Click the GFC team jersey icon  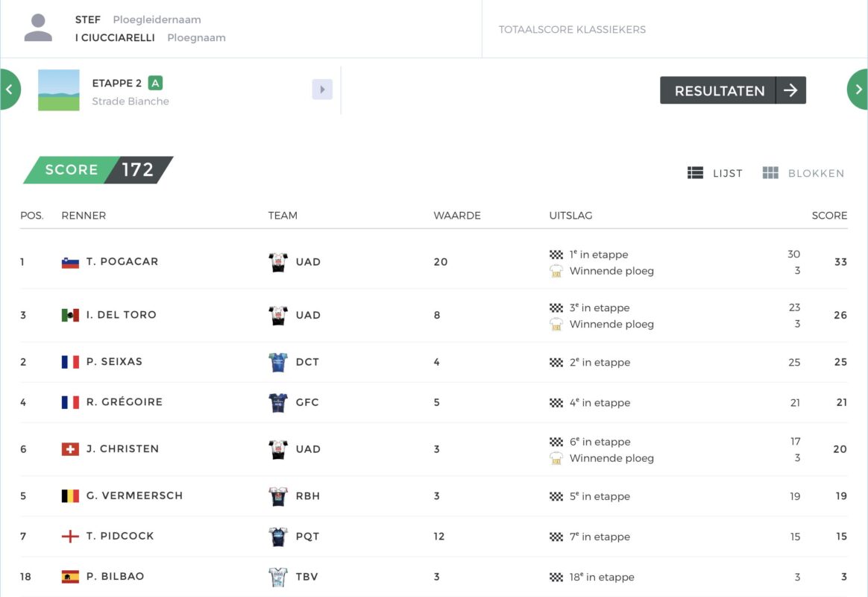pyautogui.click(x=278, y=403)
